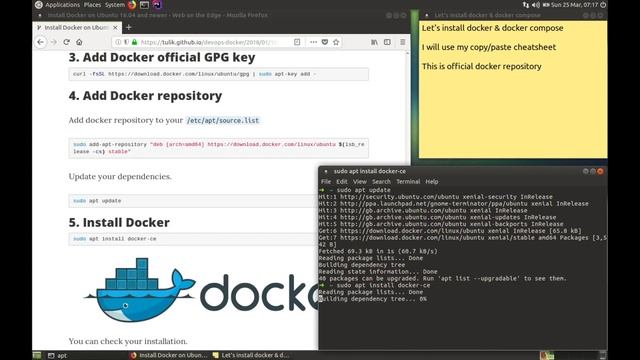This screenshot has height=360, width=640.
Task: Open terminal File menu
Action: click(326, 182)
